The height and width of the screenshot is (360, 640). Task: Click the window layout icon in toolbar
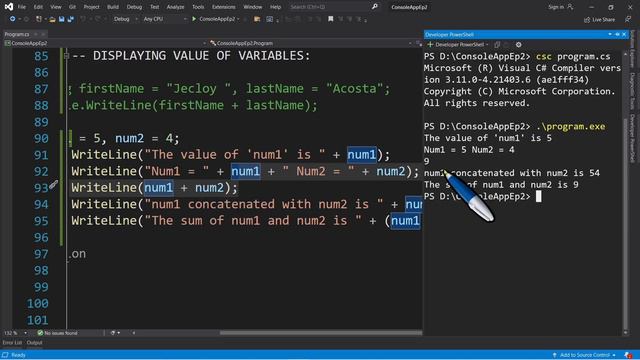coord(269,19)
